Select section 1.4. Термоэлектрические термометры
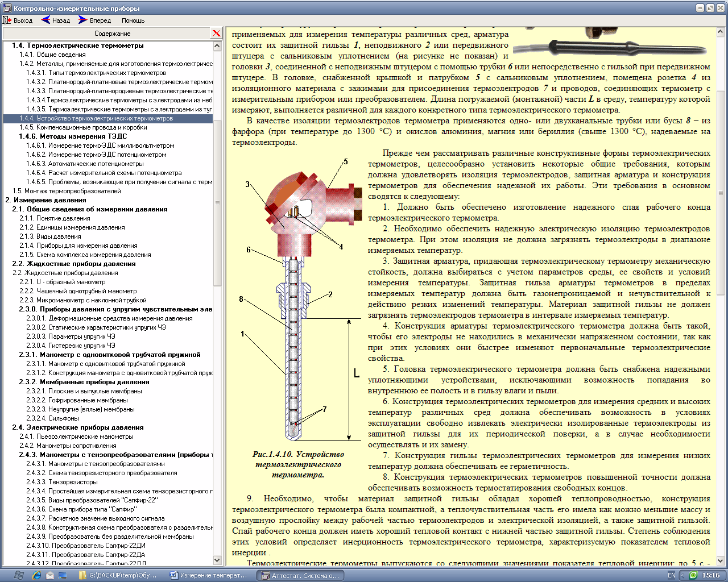 tap(78, 45)
